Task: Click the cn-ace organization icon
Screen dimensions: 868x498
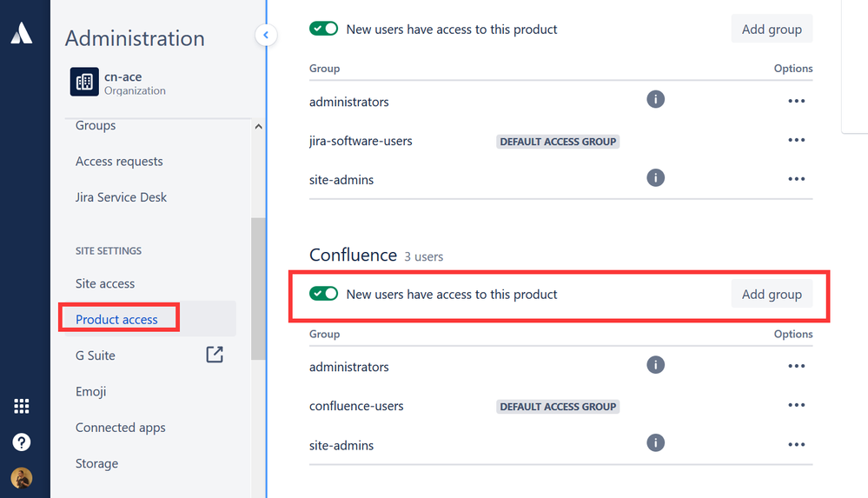Action: click(x=83, y=83)
